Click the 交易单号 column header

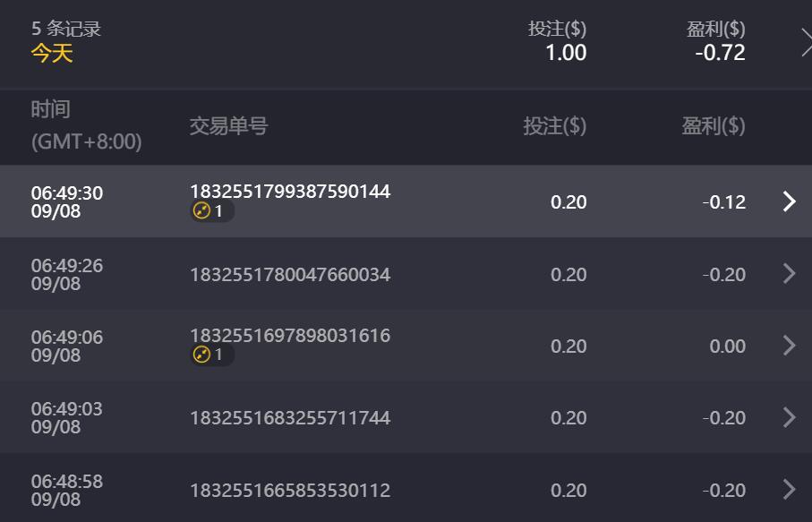click(228, 126)
